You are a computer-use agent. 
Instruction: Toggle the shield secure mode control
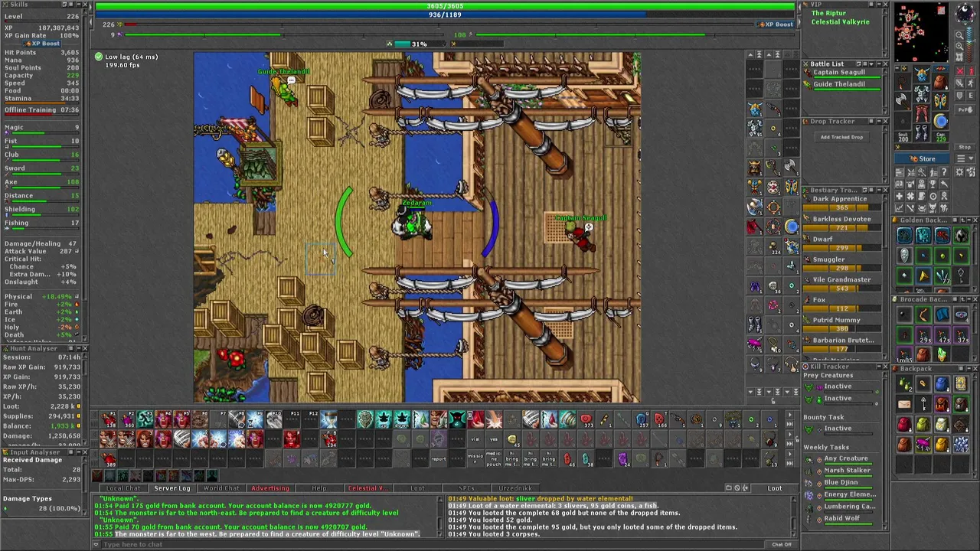959,96
